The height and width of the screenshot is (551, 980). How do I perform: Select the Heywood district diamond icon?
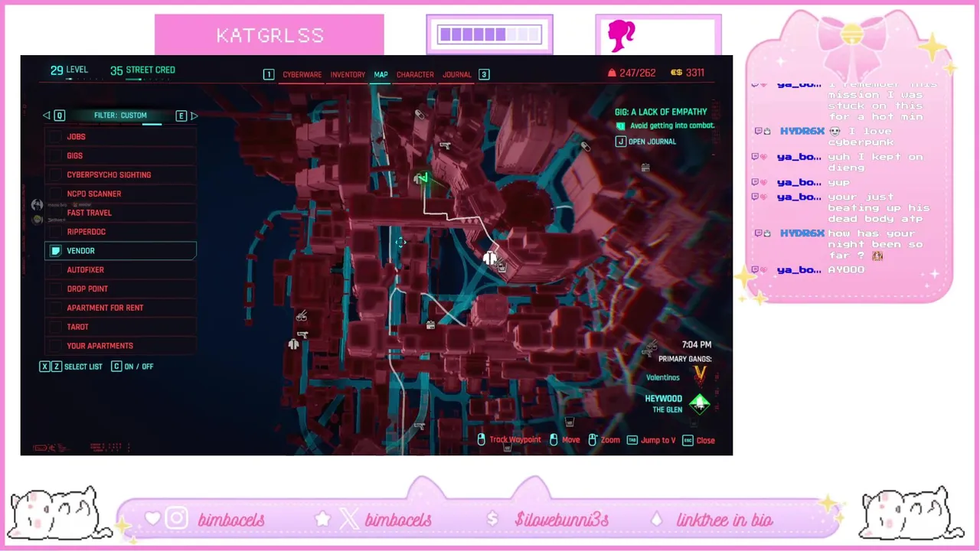coord(700,403)
